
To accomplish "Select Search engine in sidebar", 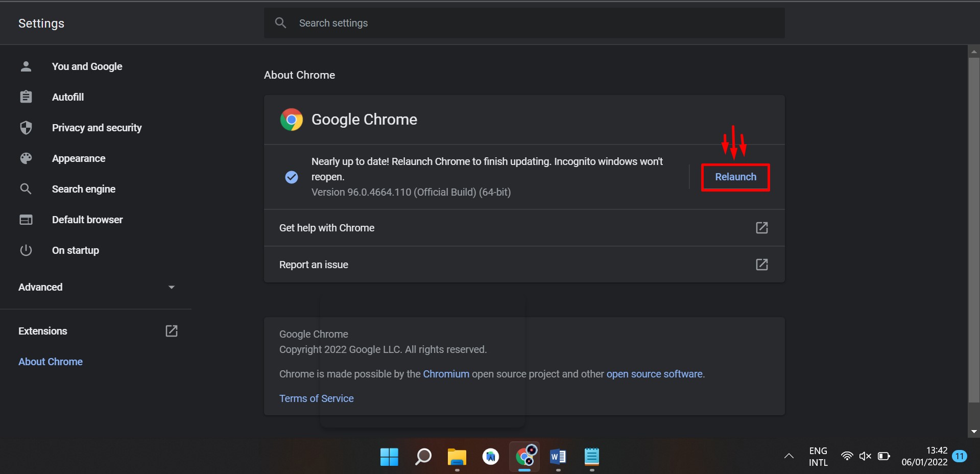I will [x=83, y=189].
